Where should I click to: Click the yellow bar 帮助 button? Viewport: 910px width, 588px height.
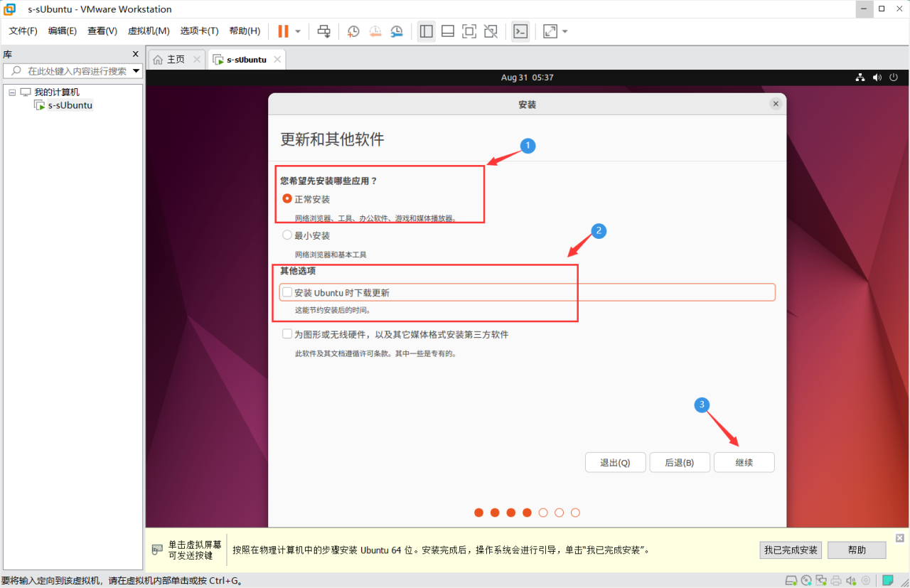[x=857, y=550]
